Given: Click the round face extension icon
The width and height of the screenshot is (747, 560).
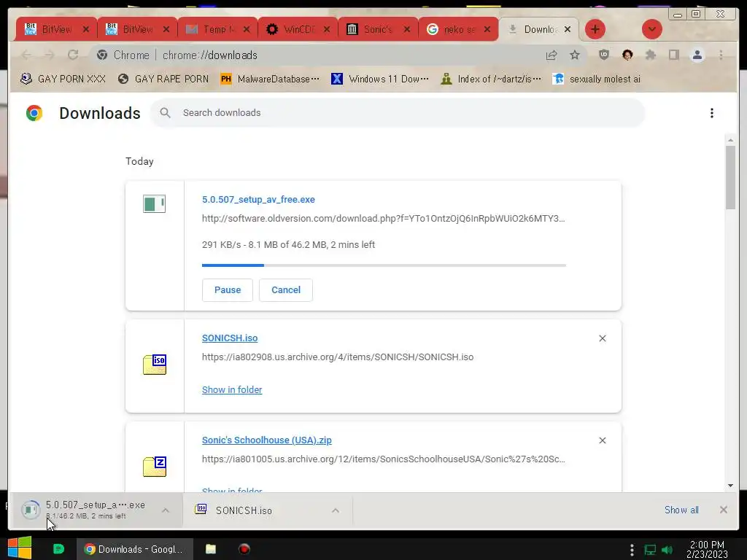Looking at the screenshot, I should click(x=627, y=55).
